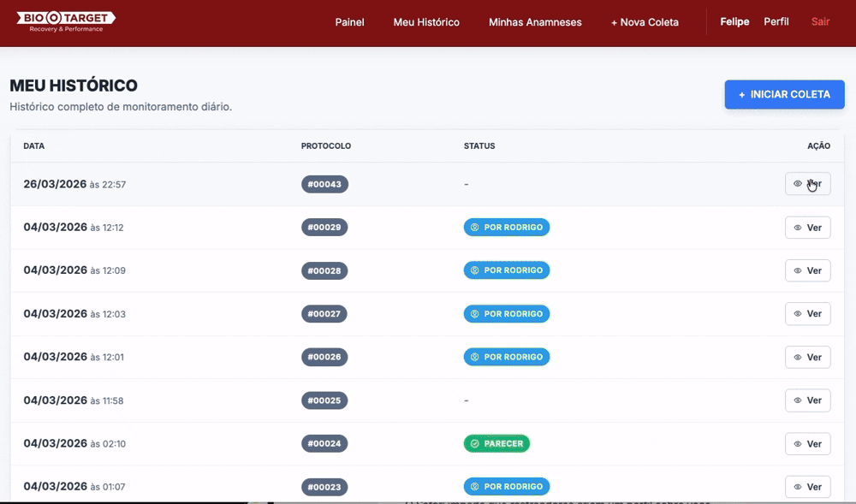Click the eye icon in the #00025 row

(798, 400)
